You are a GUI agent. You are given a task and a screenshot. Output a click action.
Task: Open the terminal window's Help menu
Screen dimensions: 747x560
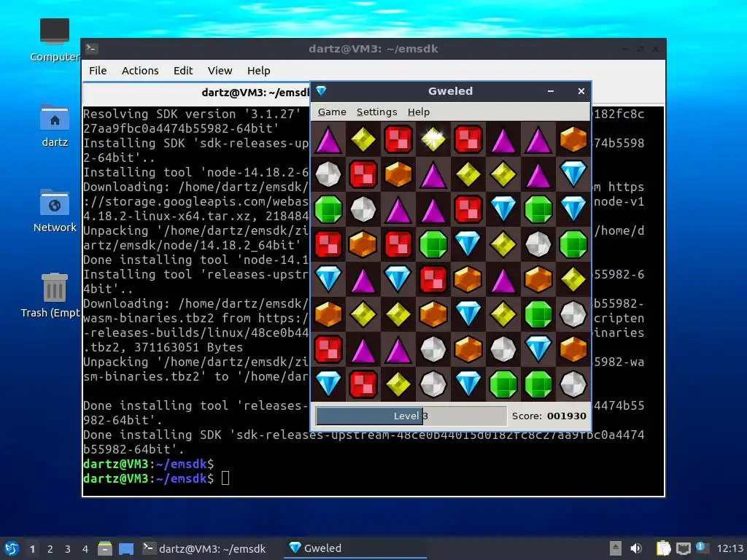tap(259, 71)
